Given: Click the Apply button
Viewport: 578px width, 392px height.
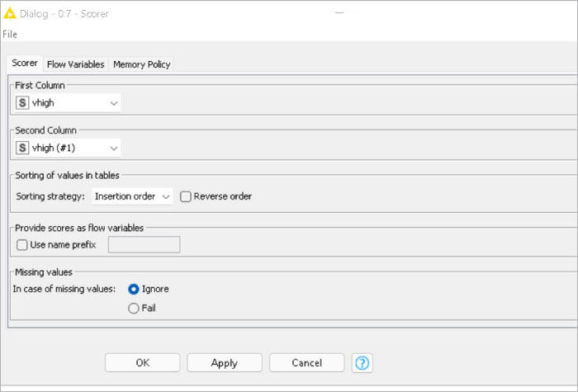Looking at the screenshot, I should coord(224,363).
